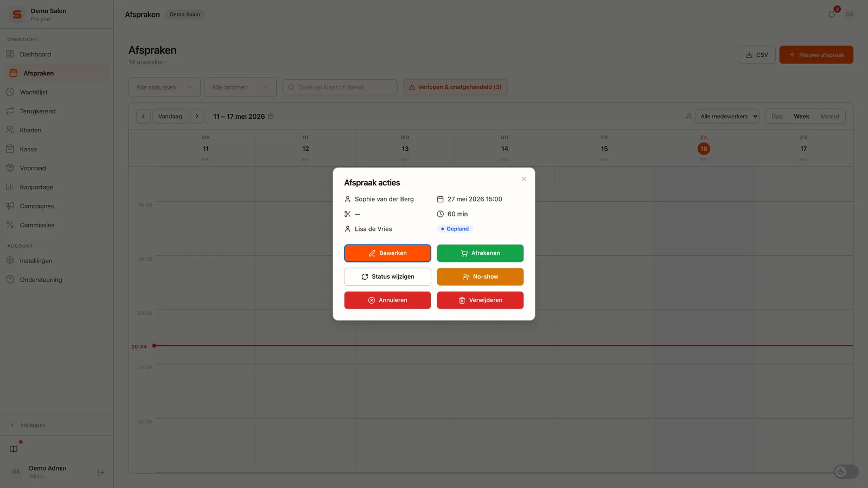868x488 pixels.
Task: Open Instellingen in the sidebar
Action: pyautogui.click(x=56, y=261)
